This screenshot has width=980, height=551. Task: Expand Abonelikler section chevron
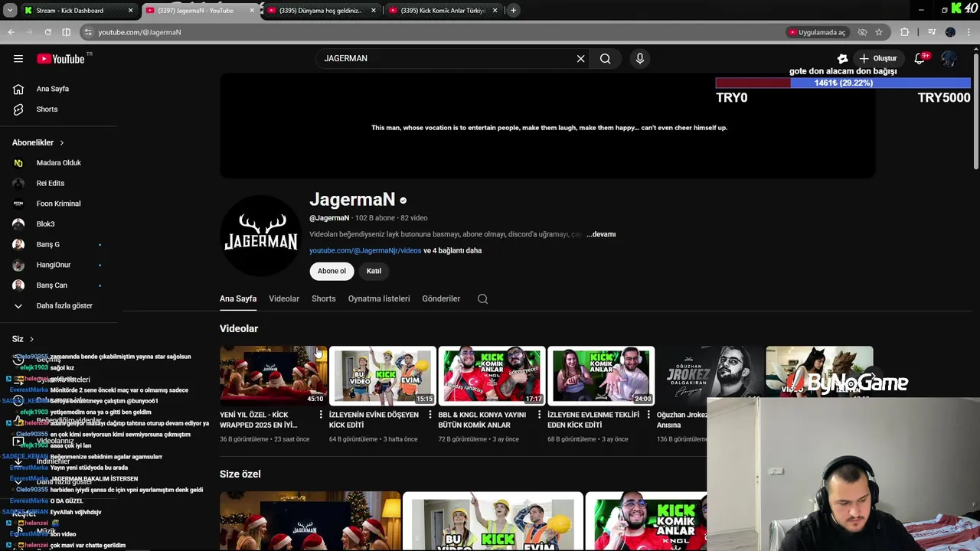62,143
